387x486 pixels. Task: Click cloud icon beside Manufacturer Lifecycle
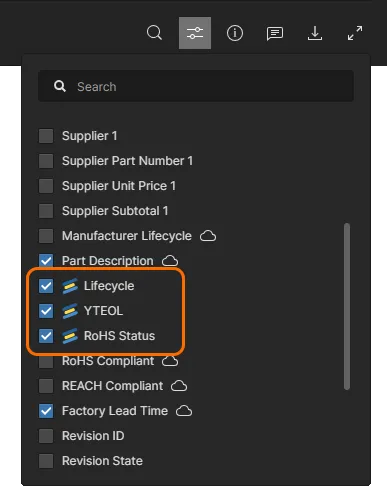pyautogui.click(x=208, y=236)
